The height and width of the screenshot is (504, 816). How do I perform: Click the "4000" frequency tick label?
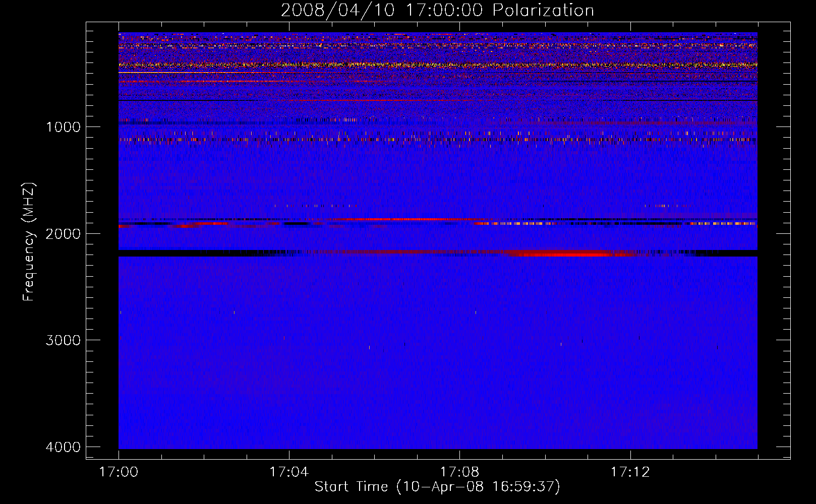[x=63, y=447]
